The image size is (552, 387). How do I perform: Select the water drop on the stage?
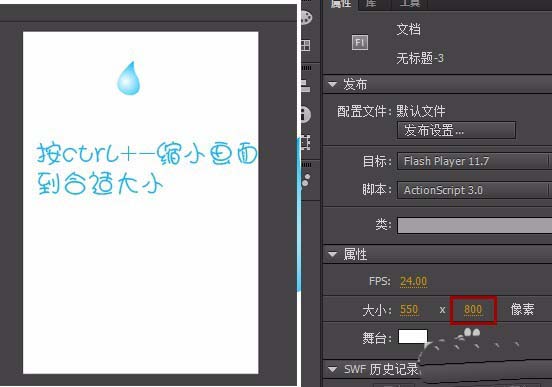tap(128, 78)
